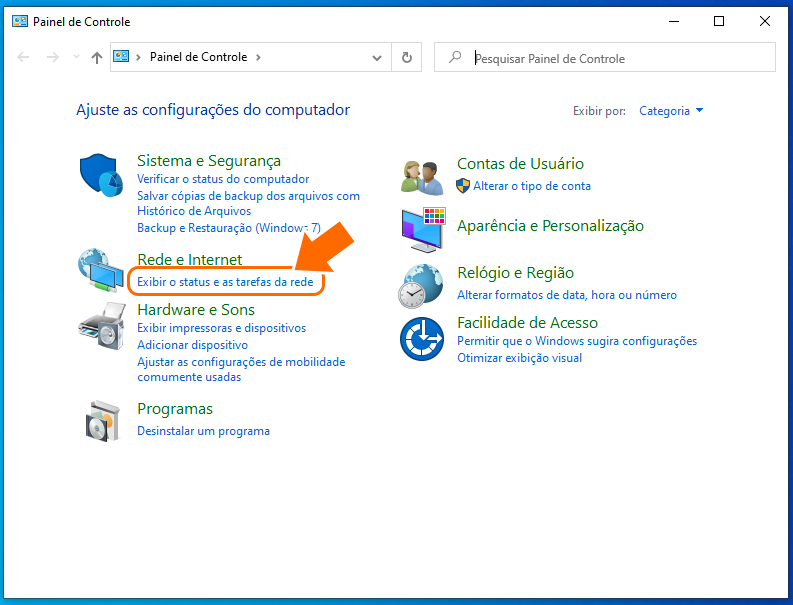The height and width of the screenshot is (605, 793).
Task: Click the Programas disc box icon
Action: point(103,421)
